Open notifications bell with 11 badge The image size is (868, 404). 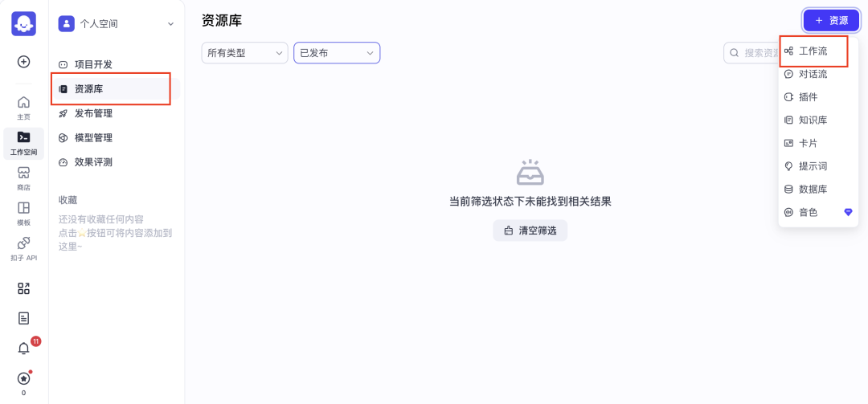tap(24, 349)
